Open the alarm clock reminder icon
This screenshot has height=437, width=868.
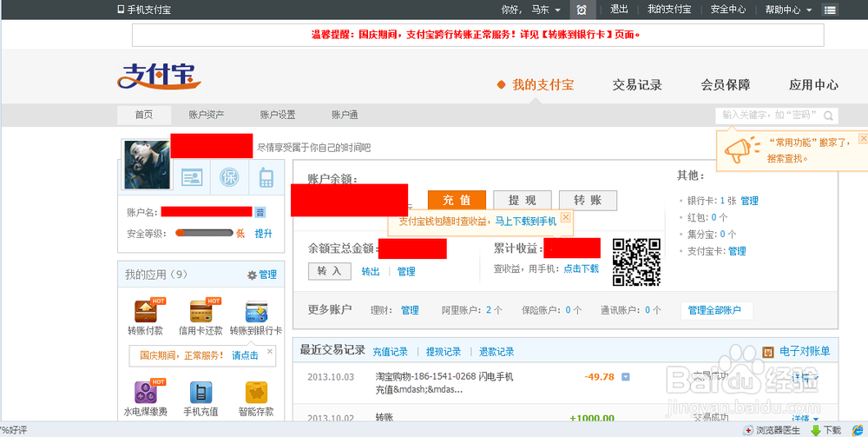[x=582, y=10]
